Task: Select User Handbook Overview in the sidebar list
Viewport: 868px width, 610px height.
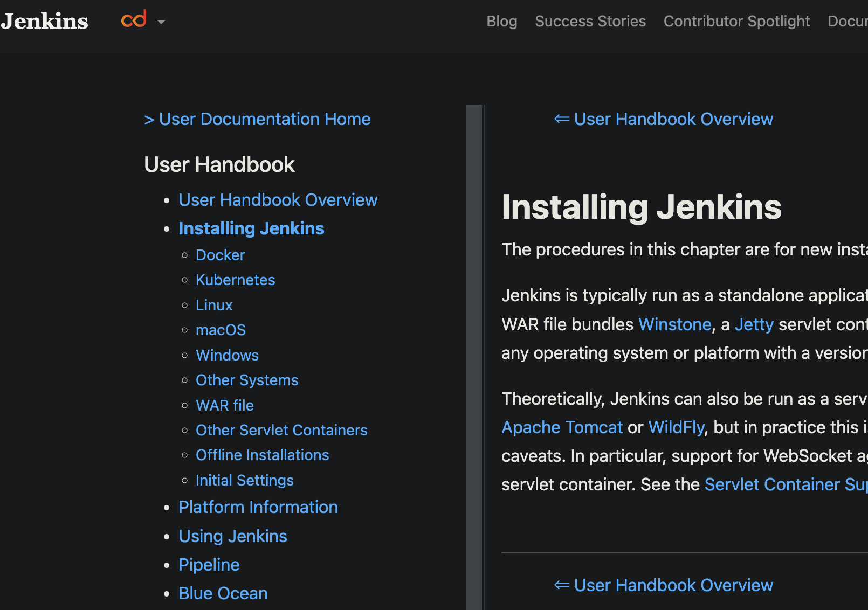Action: click(278, 200)
